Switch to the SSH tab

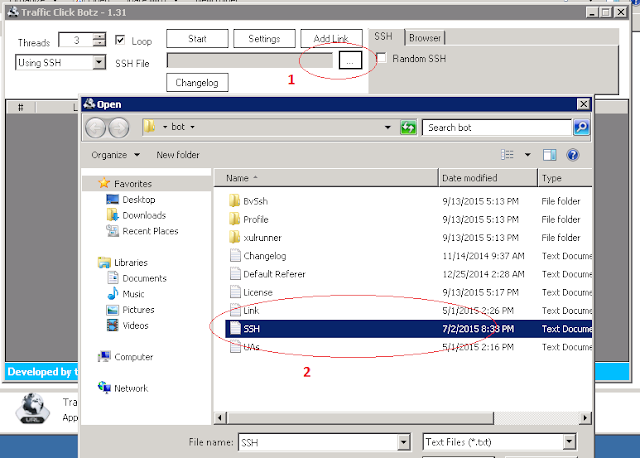coord(383,37)
